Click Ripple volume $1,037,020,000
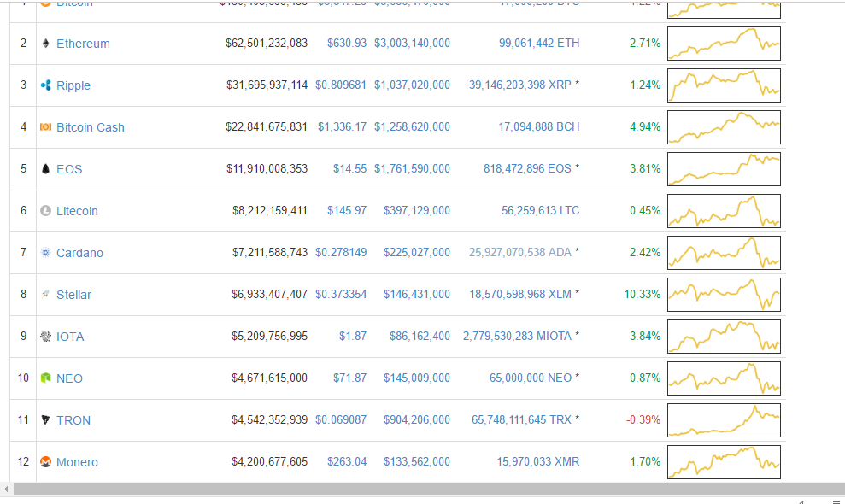The image size is (845, 504). 413,85
